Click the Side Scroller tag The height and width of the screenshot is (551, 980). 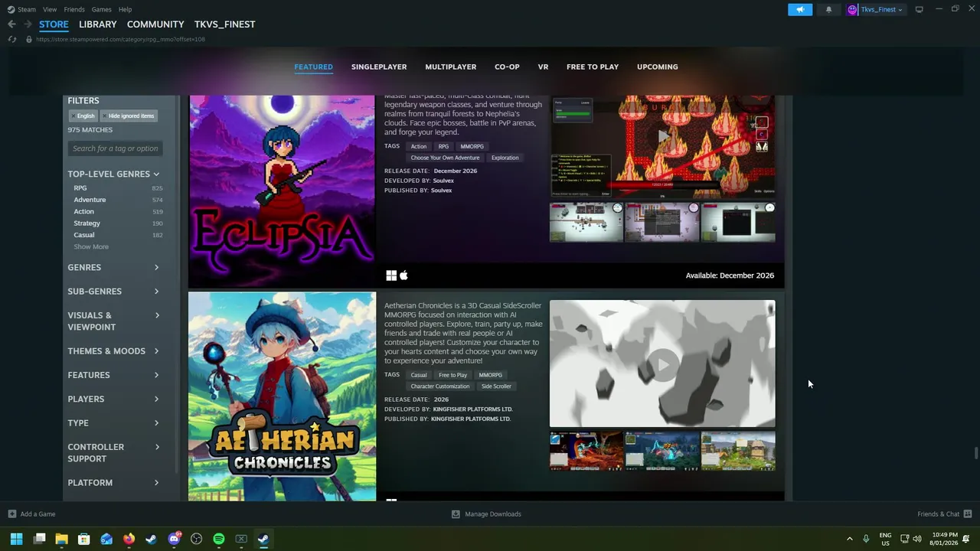tap(496, 386)
